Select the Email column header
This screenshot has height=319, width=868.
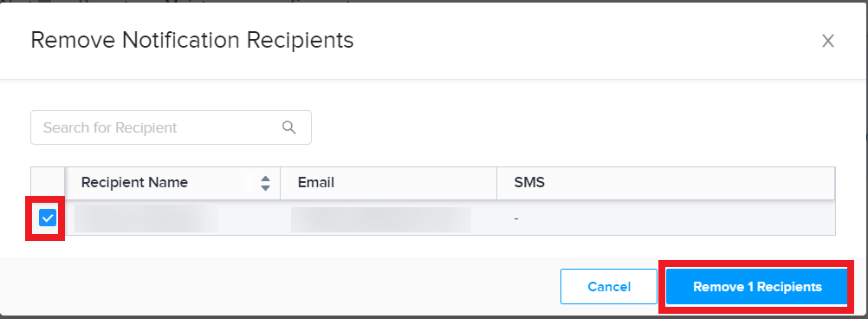click(x=389, y=182)
